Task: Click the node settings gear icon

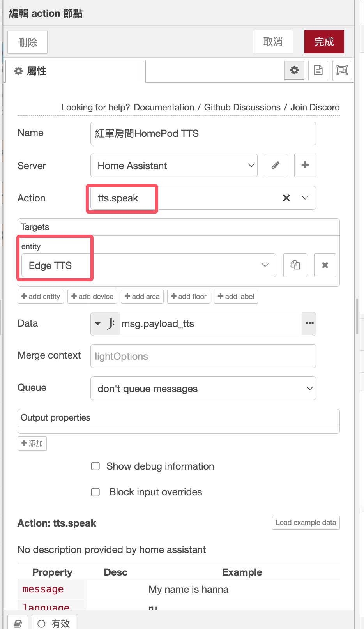Action: point(294,71)
